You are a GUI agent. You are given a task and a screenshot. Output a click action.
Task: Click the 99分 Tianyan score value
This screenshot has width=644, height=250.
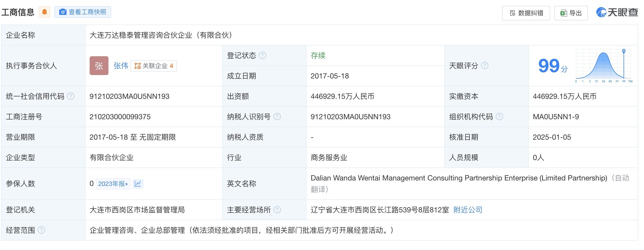click(x=553, y=66)
